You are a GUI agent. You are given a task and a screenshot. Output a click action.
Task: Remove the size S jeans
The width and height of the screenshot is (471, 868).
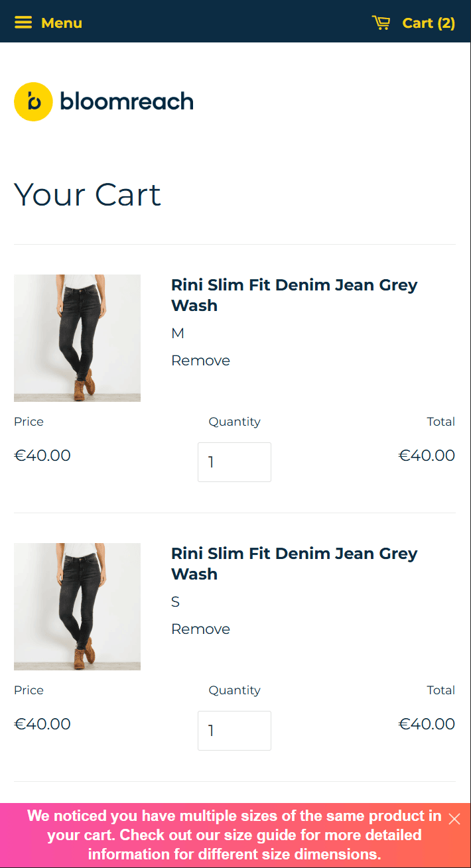(x=200, y=629)
